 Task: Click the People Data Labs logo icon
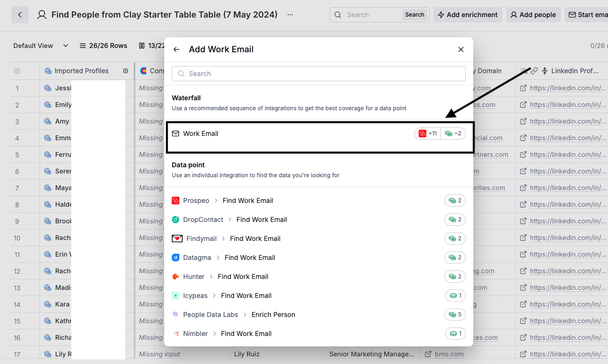[176, 315]
